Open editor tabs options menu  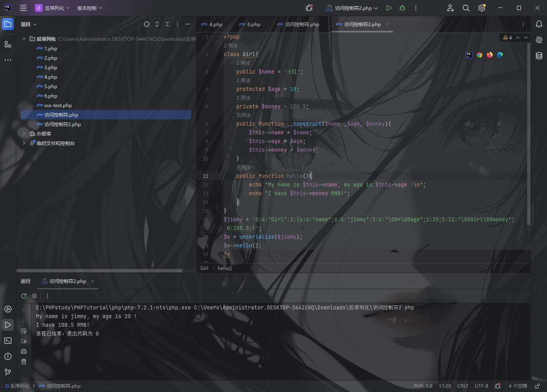pos(523,24)
